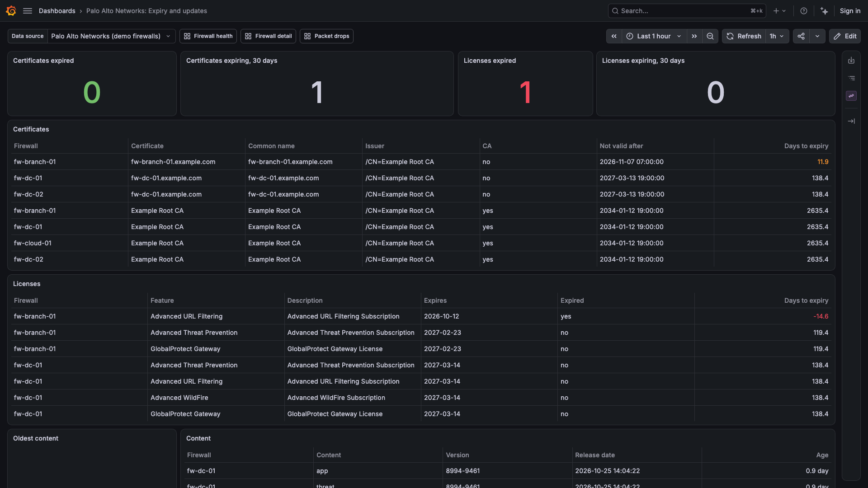Zoom out the time range
Image resolution: width=868 pixels, height=488 pixels.
[x=710, y=36]
